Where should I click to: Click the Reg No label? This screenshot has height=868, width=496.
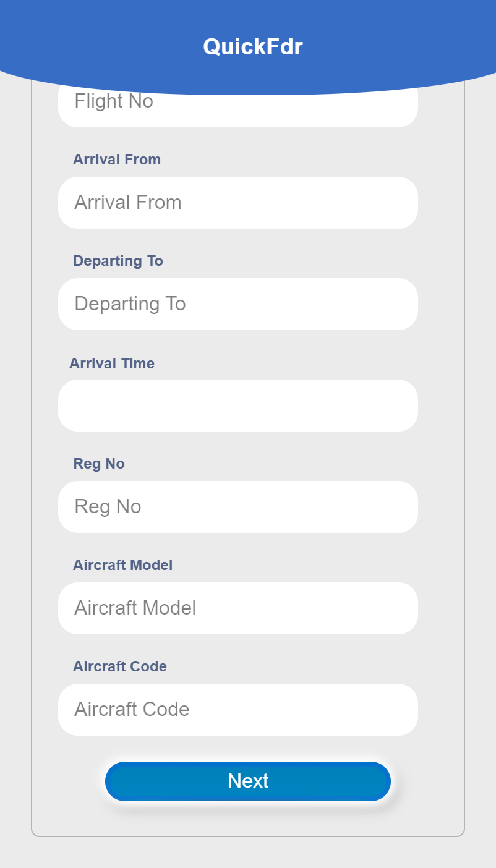[99, 464]
